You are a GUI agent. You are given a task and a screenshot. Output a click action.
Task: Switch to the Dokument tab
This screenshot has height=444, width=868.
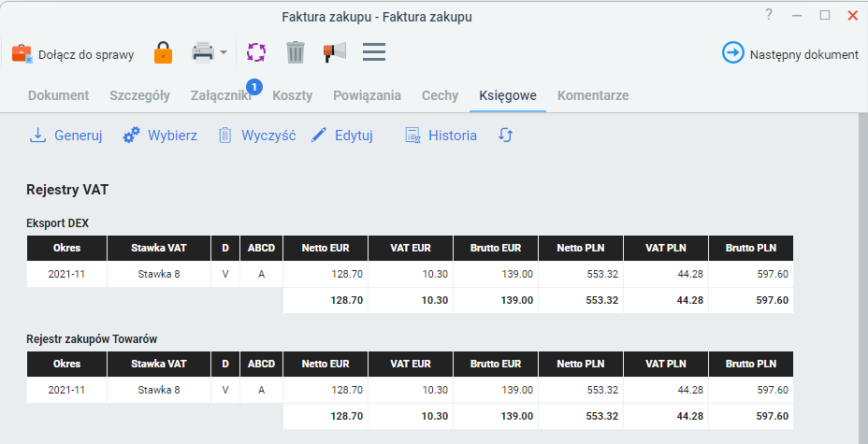coord(59,95)
